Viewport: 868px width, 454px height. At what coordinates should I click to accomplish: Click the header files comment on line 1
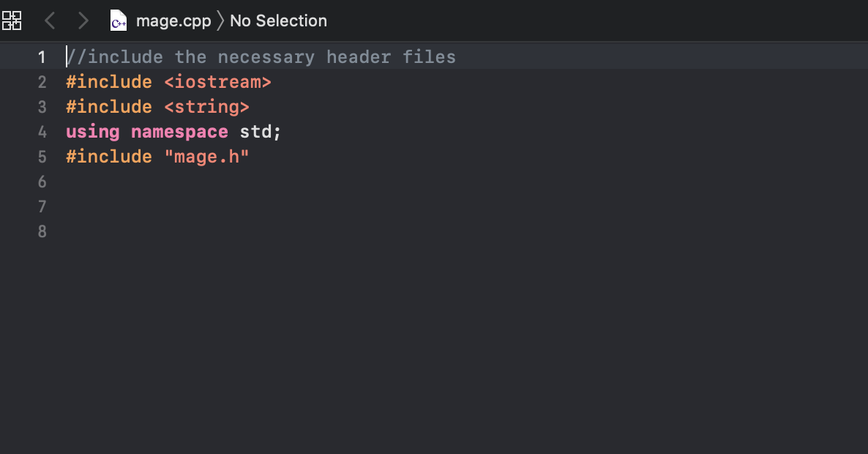[260, 56]
